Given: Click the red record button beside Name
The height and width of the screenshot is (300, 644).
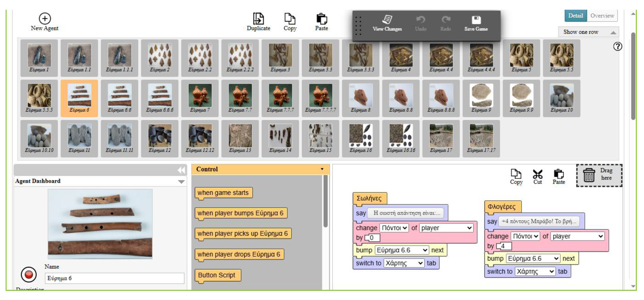Looking at the screenshot, I should [29, 274].
